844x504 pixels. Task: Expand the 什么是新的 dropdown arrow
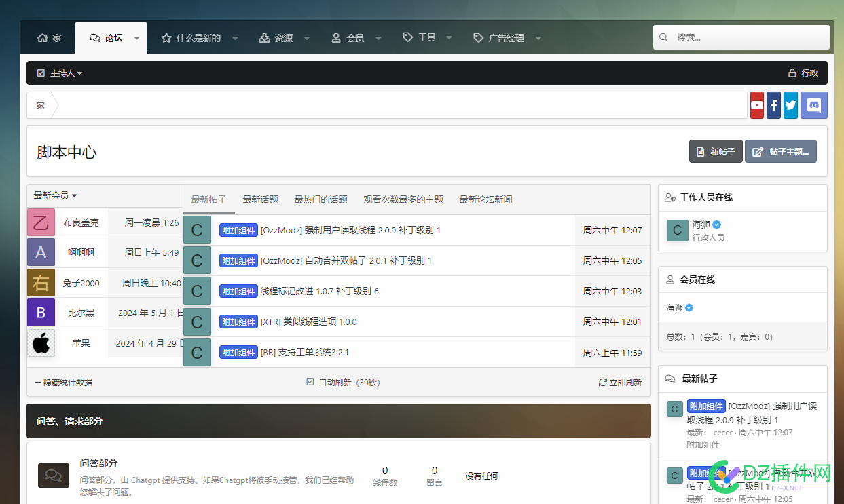tap(235, 39)
